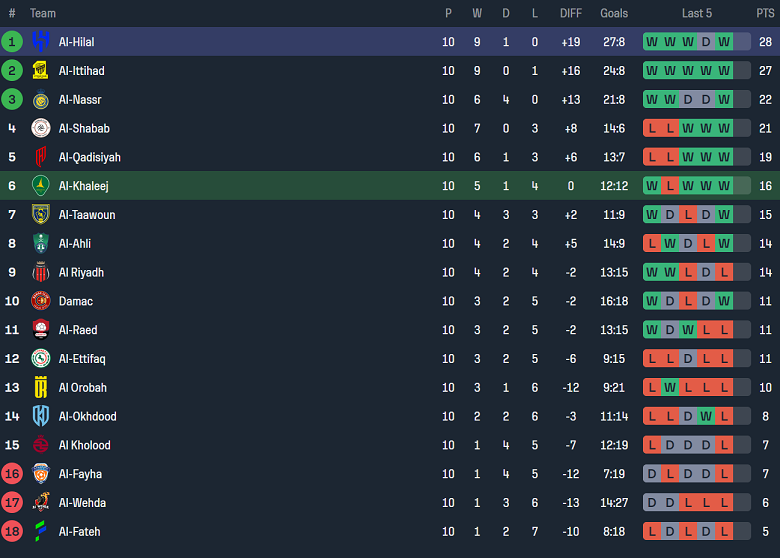The height and width of the screenshot is (558, 780).
Task: Sort table by PTS column header
Action: click(x=765, y=13)
